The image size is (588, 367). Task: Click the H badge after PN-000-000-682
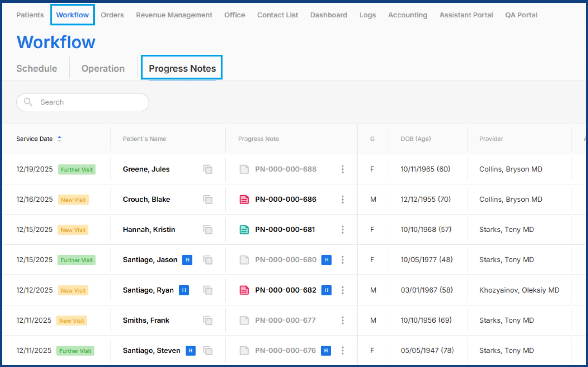tap(326, 290)
